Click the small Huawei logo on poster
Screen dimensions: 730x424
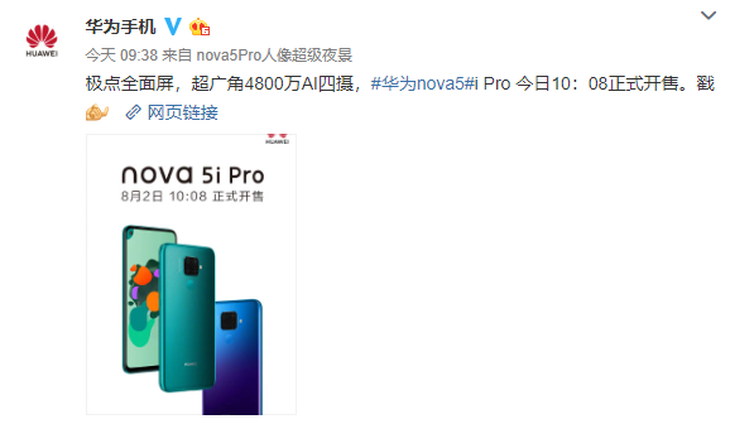click(x=277, y=139)
